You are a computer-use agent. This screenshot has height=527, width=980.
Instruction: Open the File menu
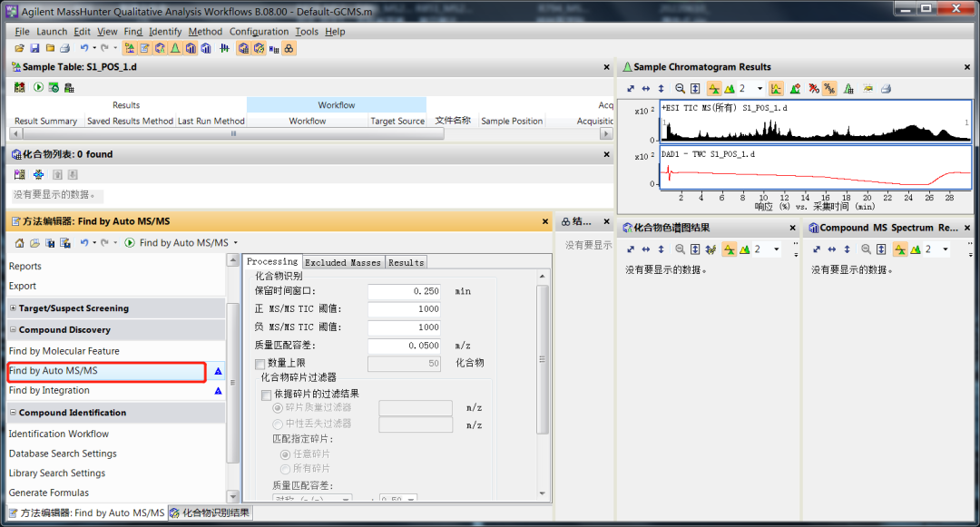point(22,31)
